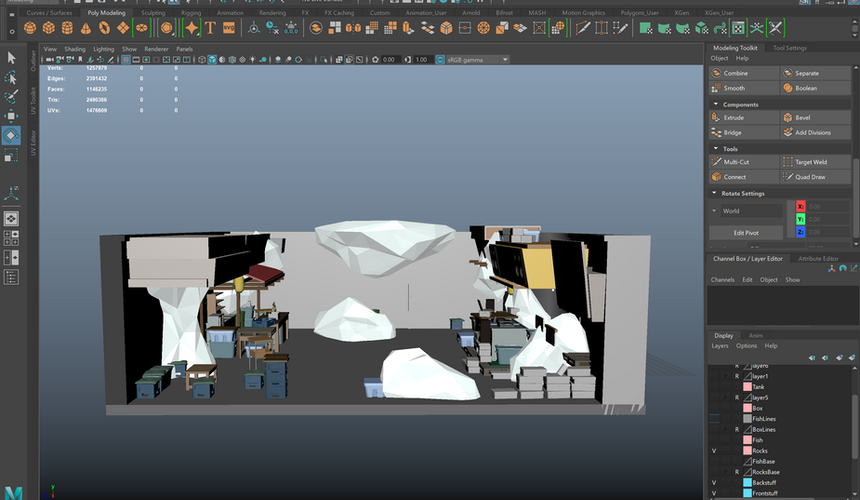The width and height of the screenshot is (860, 500).
Task: Create a polygon plane from the shelf
Action: click(123, 27)
